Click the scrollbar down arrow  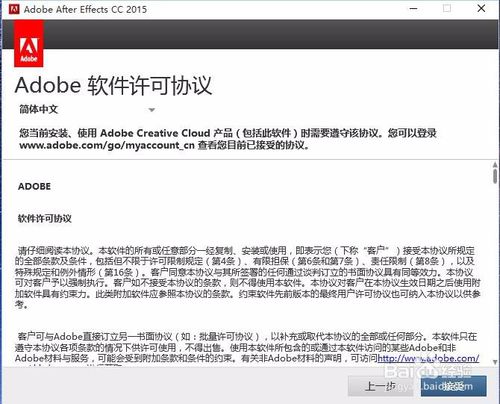(495, 362)
